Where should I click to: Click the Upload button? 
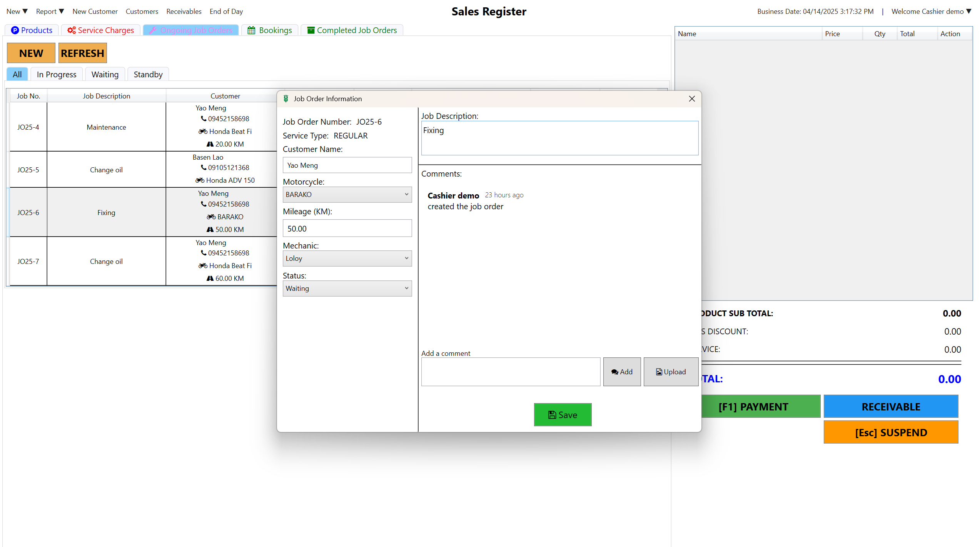[x=671, y=372]
